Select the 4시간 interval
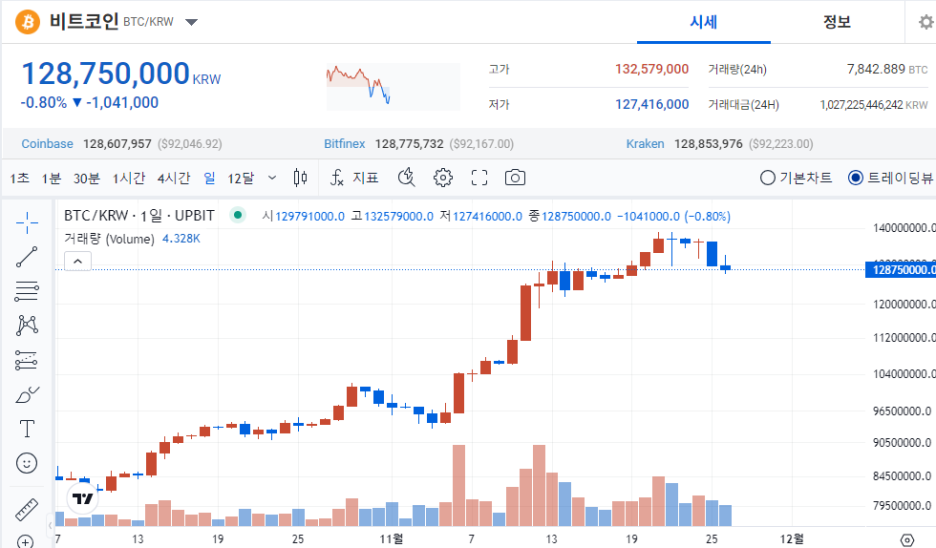Viewport: 936px width, 548px height. [x=174, y=178]
